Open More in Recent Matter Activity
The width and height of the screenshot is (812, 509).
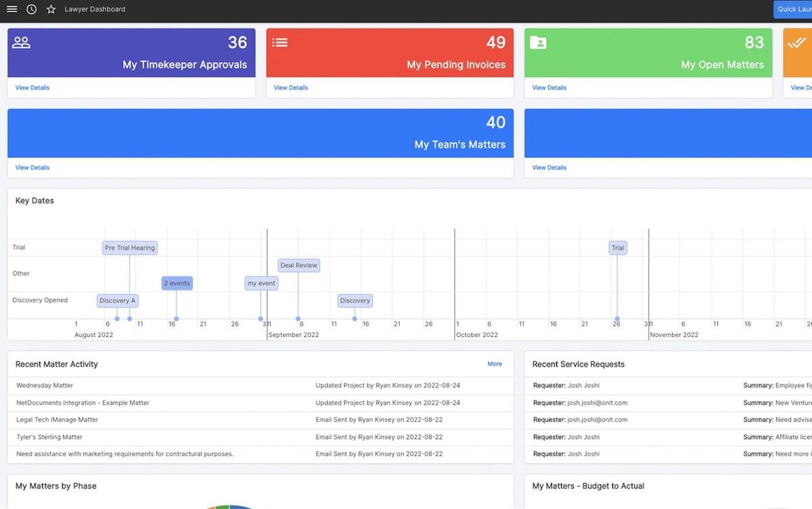[495, 364]
